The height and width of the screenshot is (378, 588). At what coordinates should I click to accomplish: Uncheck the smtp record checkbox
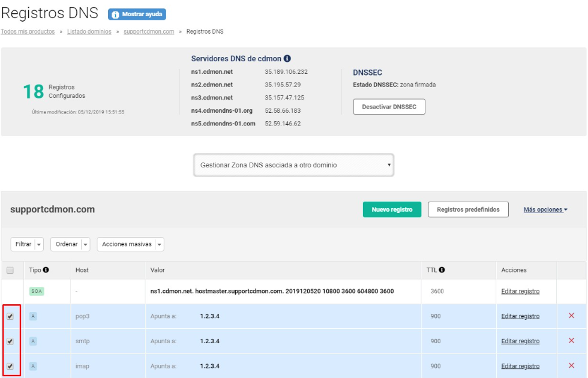point(10,341)
